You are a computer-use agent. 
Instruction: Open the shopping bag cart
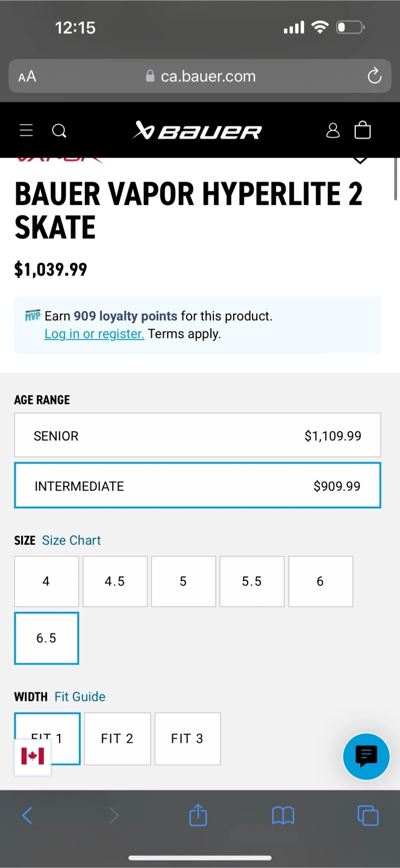(x=363, y=130)
